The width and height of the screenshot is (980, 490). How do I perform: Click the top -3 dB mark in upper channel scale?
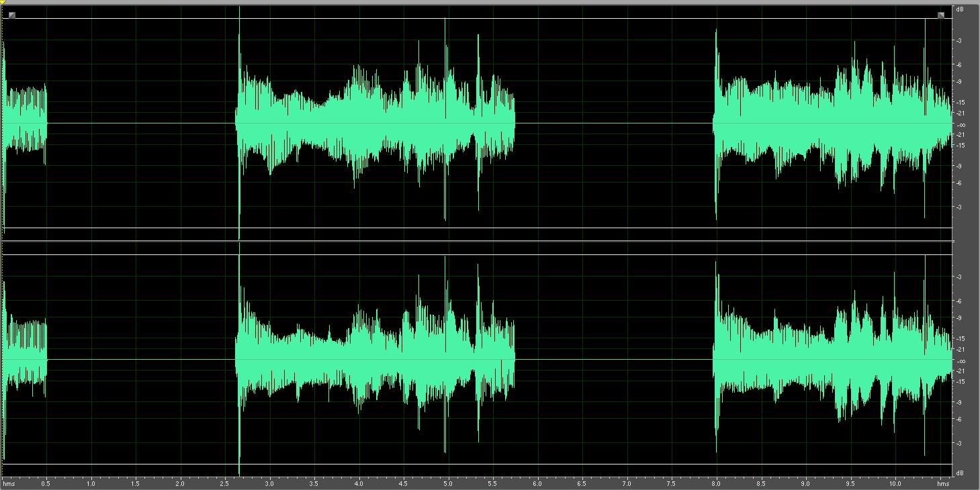[x=959, y=41]
